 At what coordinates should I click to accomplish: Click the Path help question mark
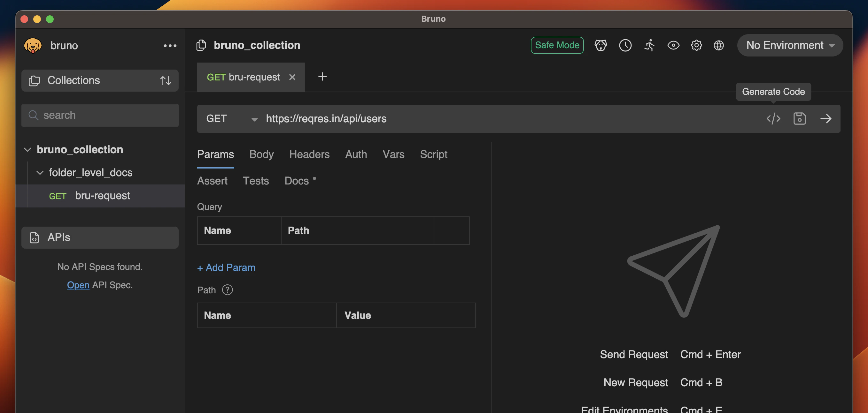(228, 290)
